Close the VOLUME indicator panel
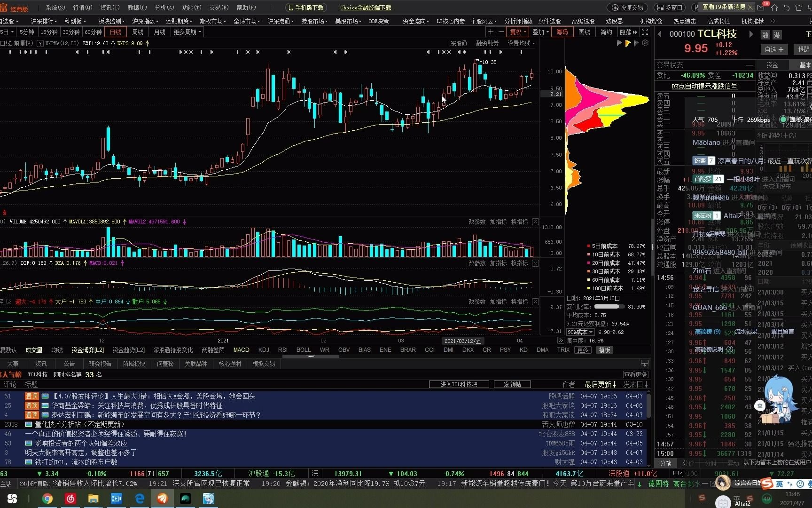Screen dimensions: 812x508 coord(535,222)
